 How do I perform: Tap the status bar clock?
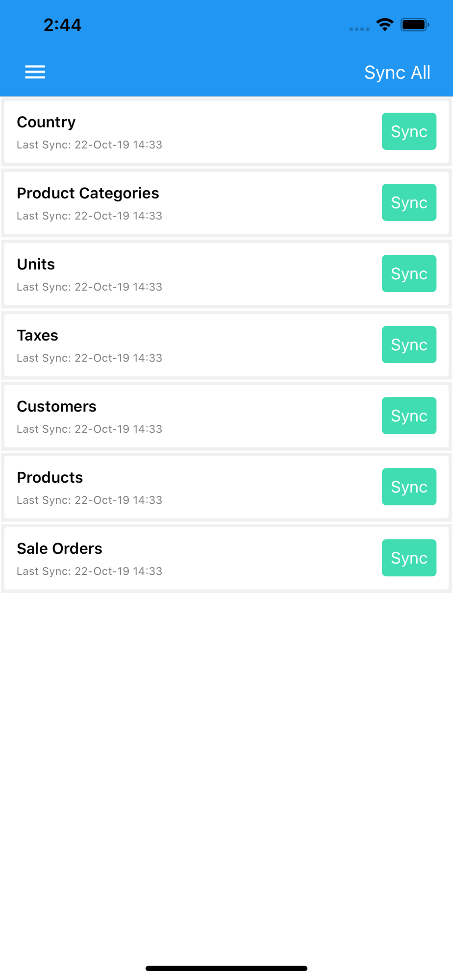[x=62, y=25]
